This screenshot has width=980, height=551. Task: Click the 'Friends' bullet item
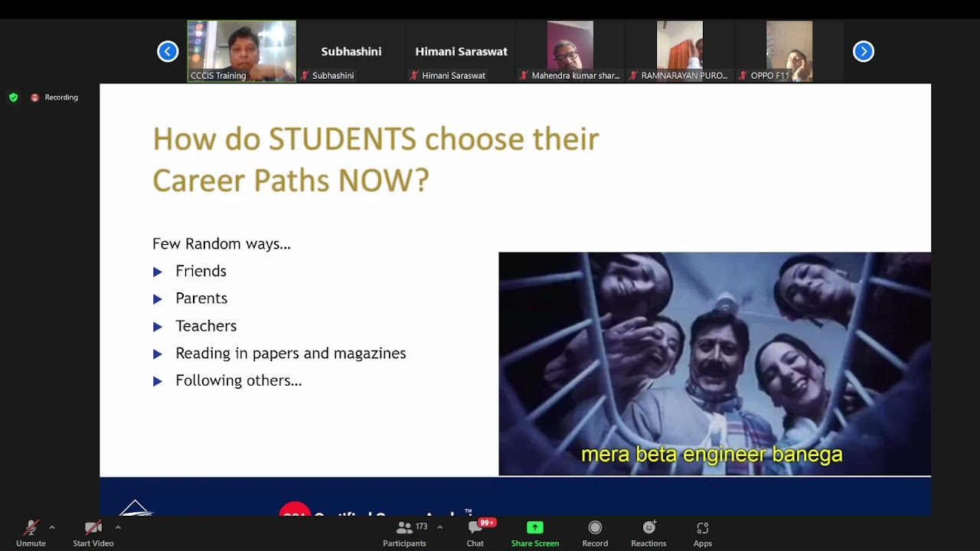coord(201,271)
